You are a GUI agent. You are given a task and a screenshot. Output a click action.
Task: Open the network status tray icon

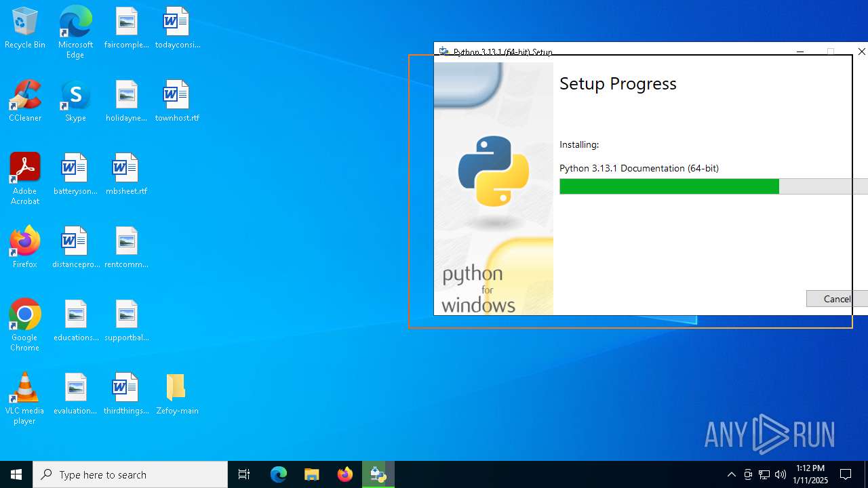[x=764, y=474]
